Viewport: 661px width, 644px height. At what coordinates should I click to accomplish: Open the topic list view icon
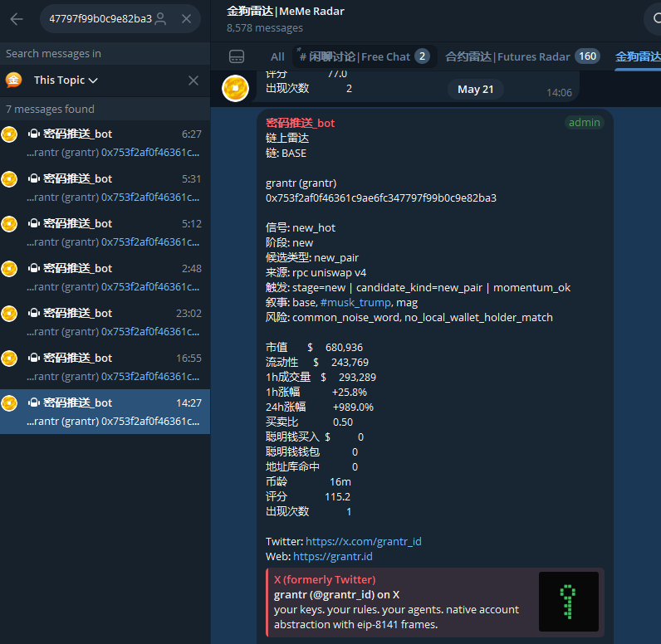point(237,56)
